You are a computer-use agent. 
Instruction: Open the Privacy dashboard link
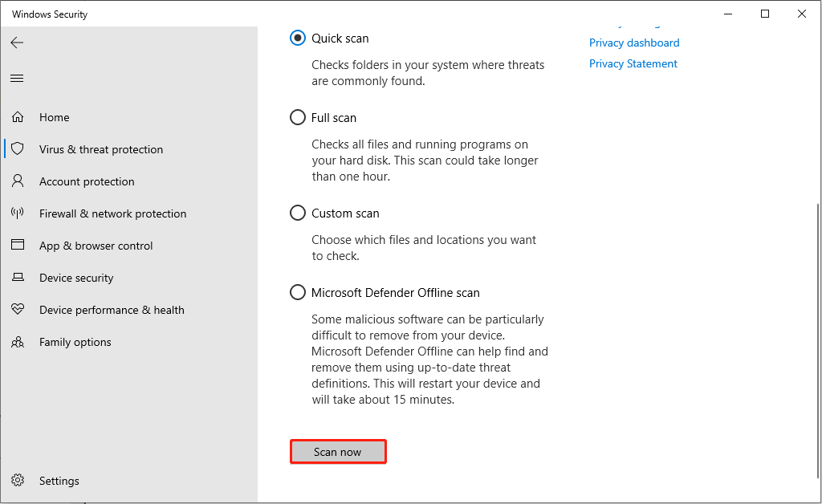pos(634,43)
